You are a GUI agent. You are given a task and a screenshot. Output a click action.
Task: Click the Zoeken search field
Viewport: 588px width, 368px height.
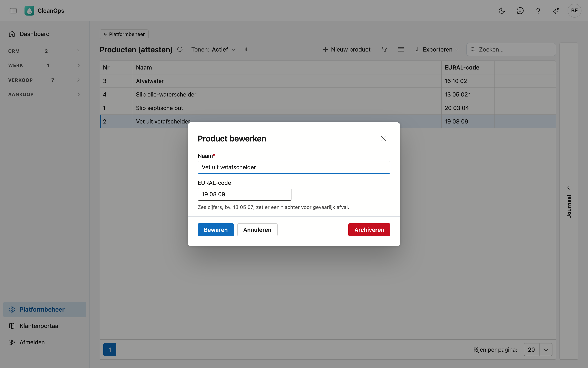tap(511, 49)
